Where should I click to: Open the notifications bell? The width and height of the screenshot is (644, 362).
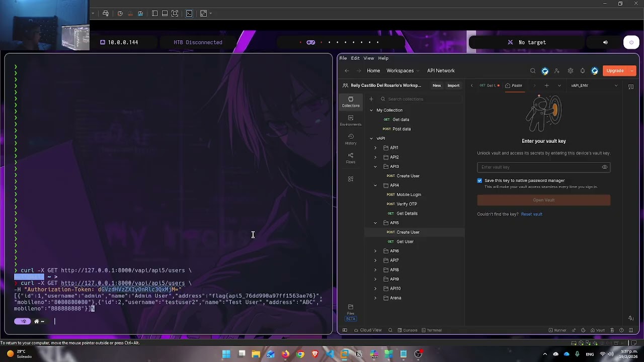pos(583,71)
